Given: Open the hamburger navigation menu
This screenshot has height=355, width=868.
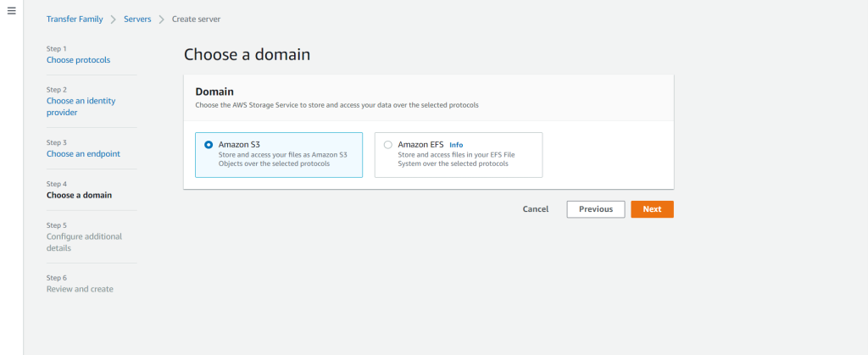Looking at the screenshot, I should 11,10.
